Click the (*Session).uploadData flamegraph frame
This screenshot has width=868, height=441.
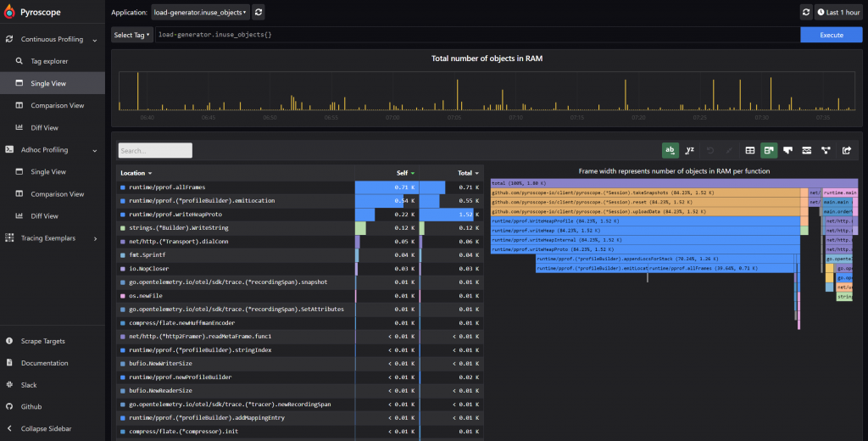click(x=645, y=212)
